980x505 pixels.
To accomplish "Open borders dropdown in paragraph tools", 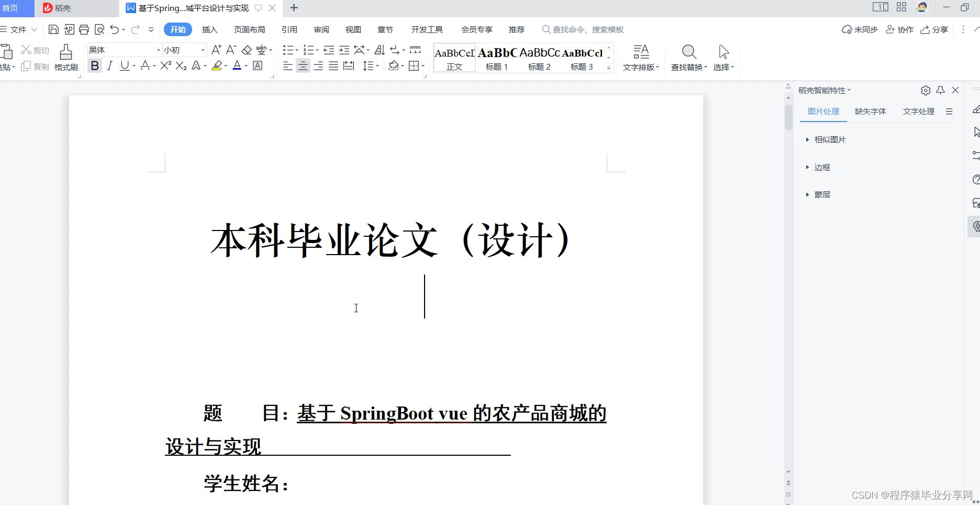I will coord(422,66).
